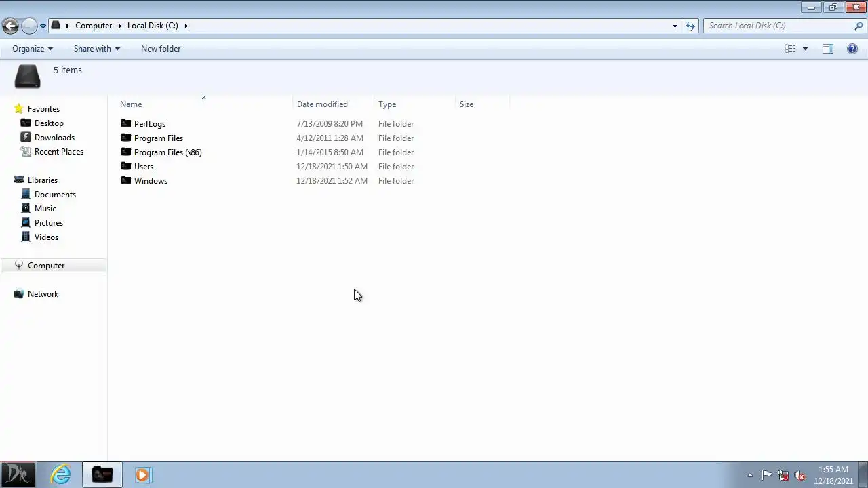Sort by the Type column header
Image resolution: width=868 pixels, height=488 pixels.
(387, 104)
